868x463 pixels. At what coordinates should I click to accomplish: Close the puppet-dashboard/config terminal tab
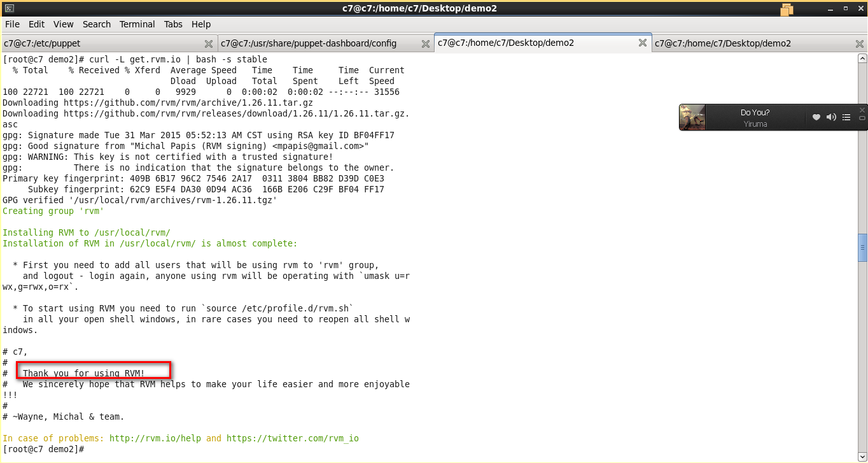pyautogui.click(x=426, y=43)
